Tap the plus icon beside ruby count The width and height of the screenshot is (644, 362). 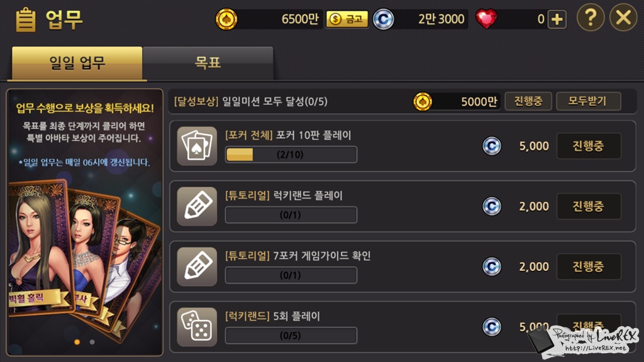tap(557, 19)
